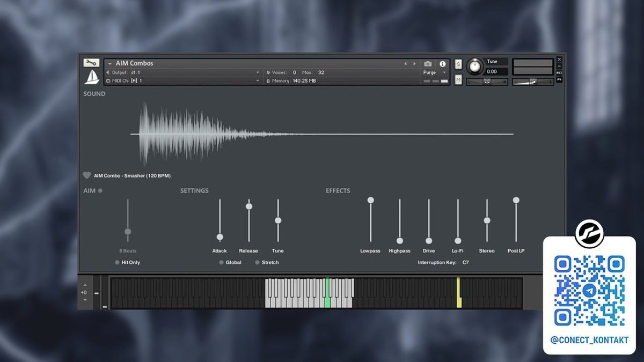Click the @CONECT_KONTAKT handle text
This screenshot has width=644, height=362.
(589, 340)
